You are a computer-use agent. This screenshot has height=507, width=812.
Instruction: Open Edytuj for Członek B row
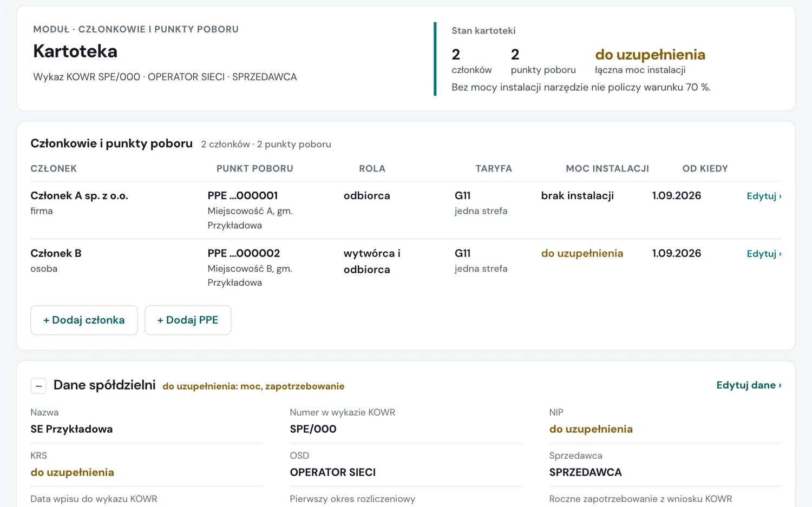pos(764,254)
